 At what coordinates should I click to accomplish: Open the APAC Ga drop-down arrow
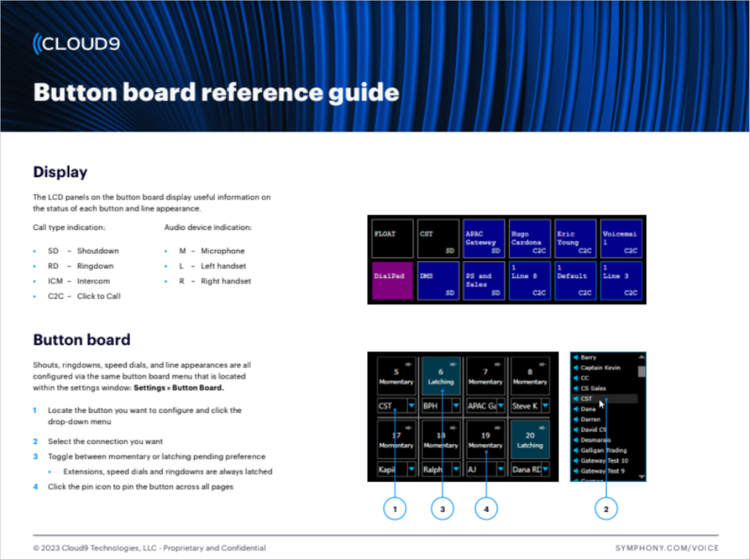[x=501, y=406]
